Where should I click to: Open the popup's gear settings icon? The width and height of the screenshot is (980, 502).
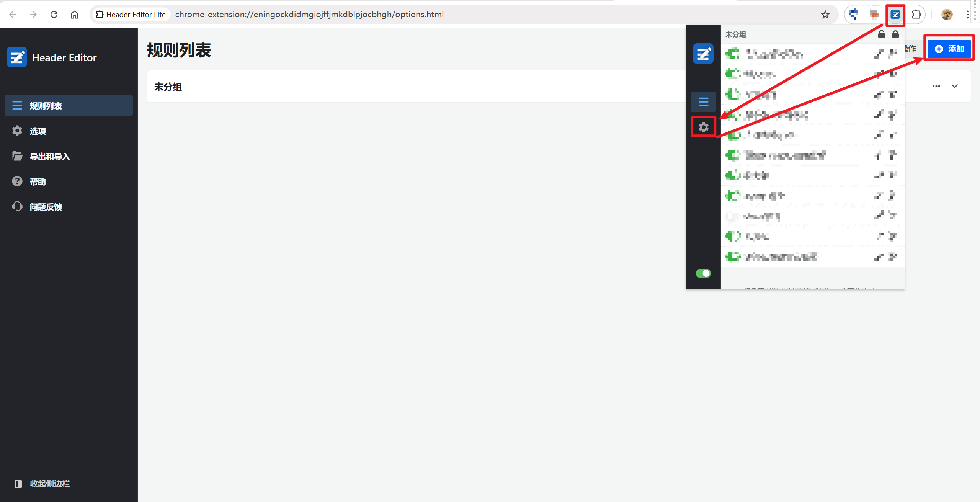tap(703, 127)
